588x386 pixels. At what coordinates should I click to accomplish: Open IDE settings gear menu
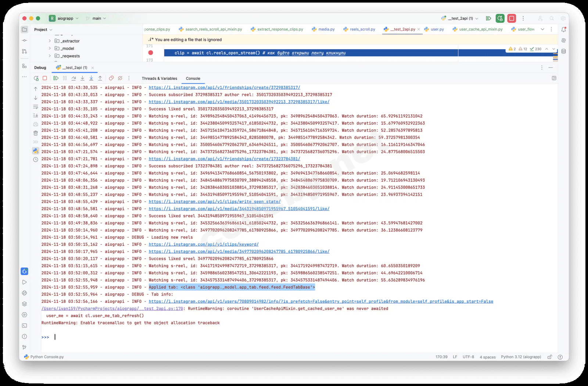click(563, 18)
